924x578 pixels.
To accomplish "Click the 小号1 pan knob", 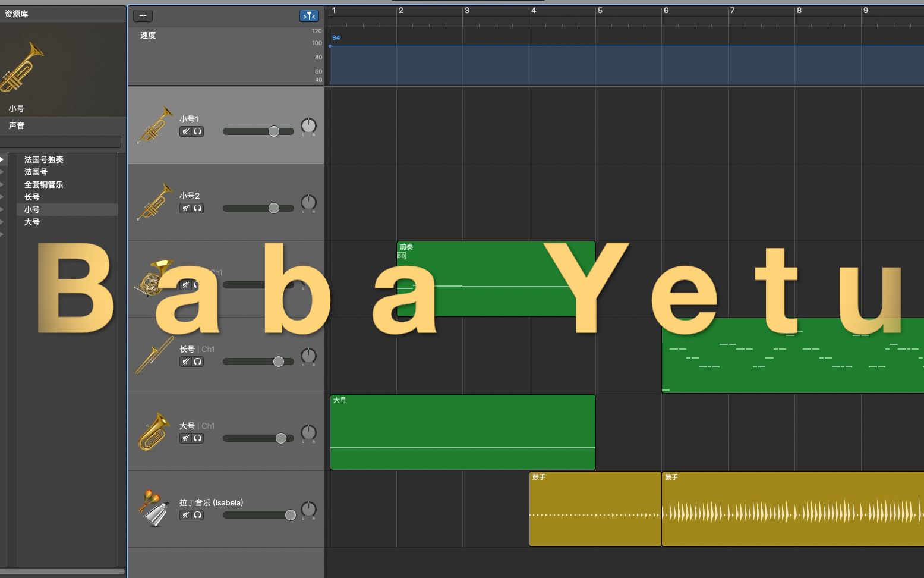I will pos(308,125).
